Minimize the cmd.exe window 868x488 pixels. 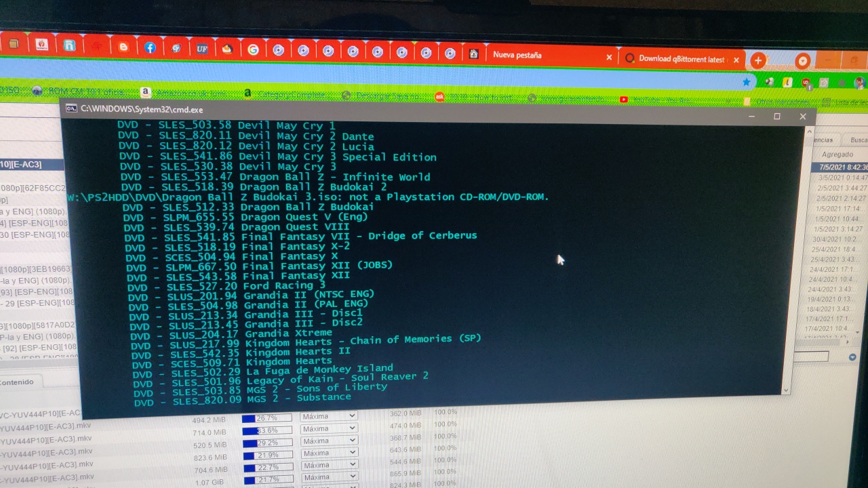pyautogui.click(x=751, y=117)
